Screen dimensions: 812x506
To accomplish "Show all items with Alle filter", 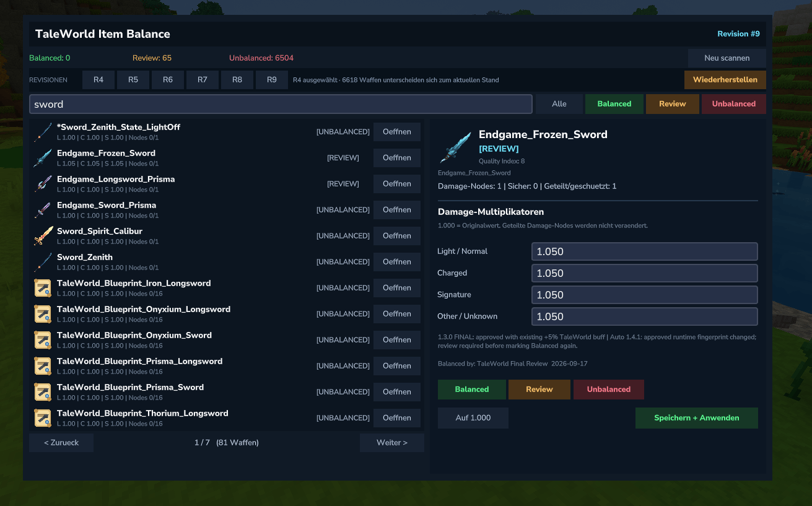I will pyautogui.click(x=559, y=104).
